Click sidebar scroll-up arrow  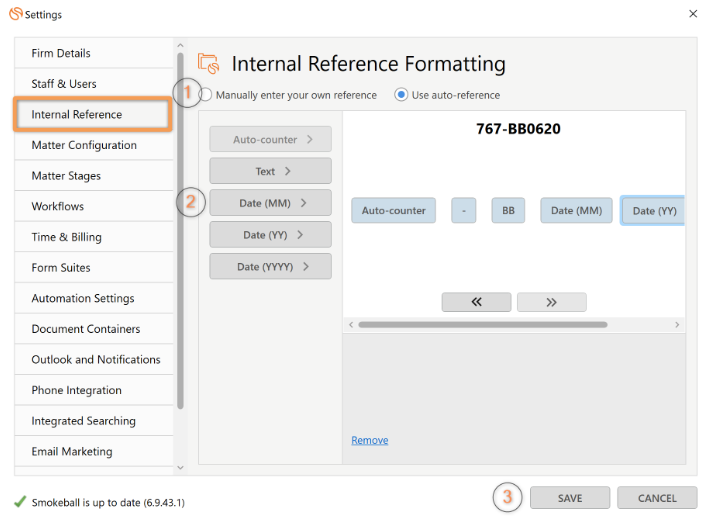point(180,45)
